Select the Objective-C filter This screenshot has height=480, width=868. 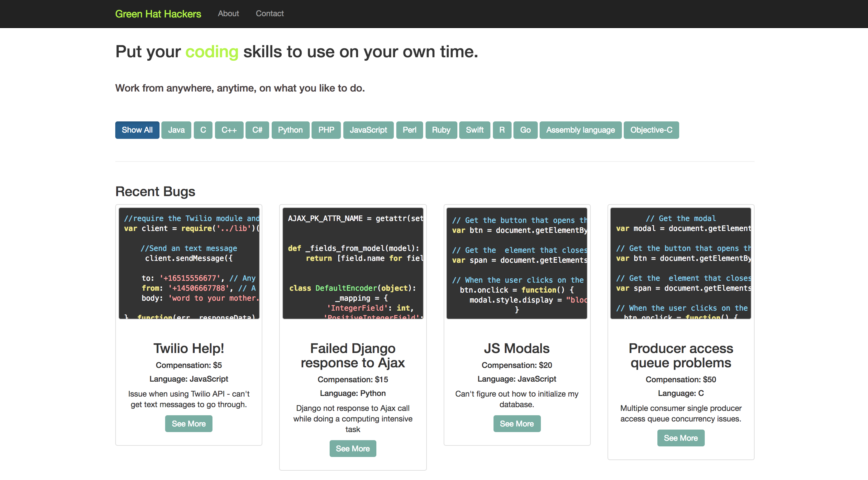coord(651,130)
